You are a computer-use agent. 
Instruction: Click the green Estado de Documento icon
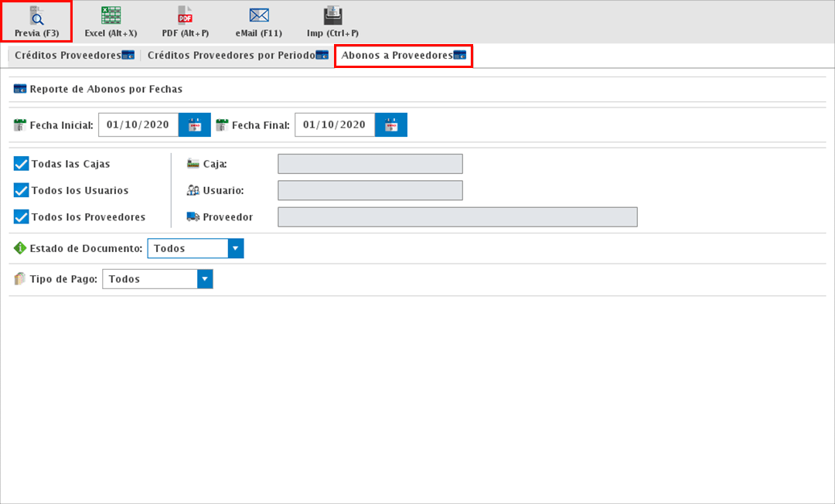tap(20, 248)
